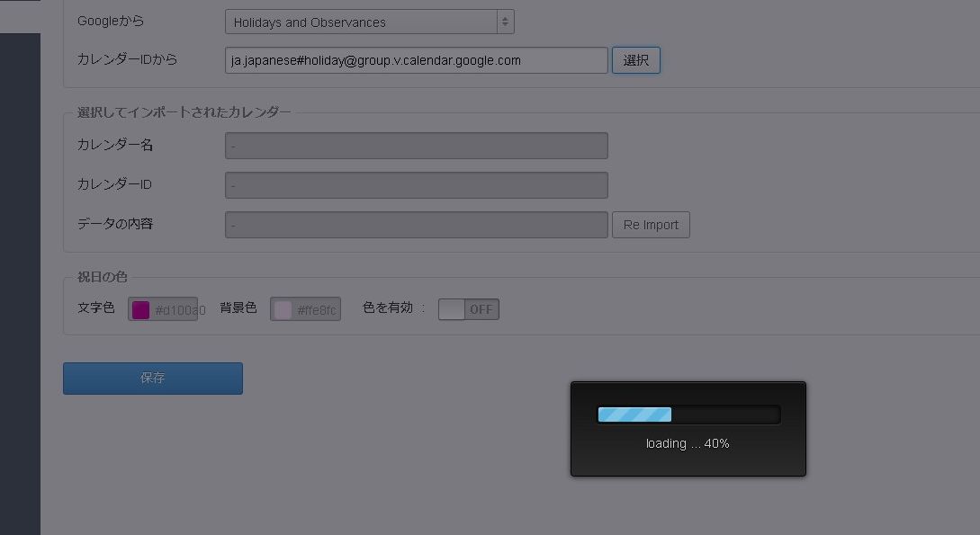Switch the color enable toggle on
Image resolution: width=980 pixels, height=535 pixels.
tap(468, 308)
